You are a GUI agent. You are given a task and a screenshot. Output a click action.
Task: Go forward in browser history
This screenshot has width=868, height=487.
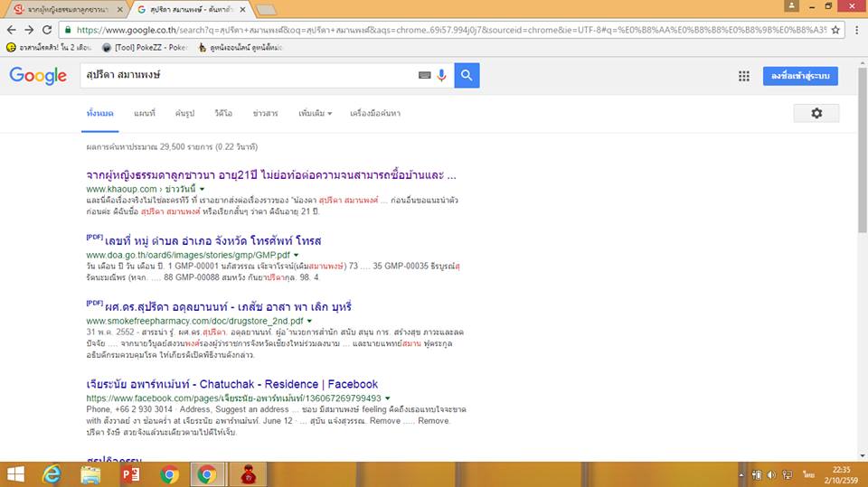29,30
